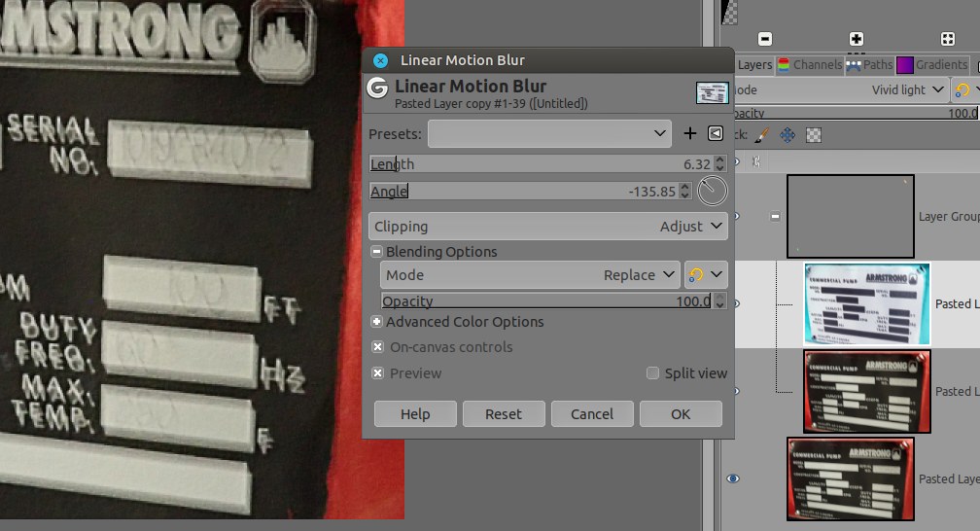This screenshot has height=531, width=980.
Task: Open the Clipping Adjust dropdown
Action: 548,227
